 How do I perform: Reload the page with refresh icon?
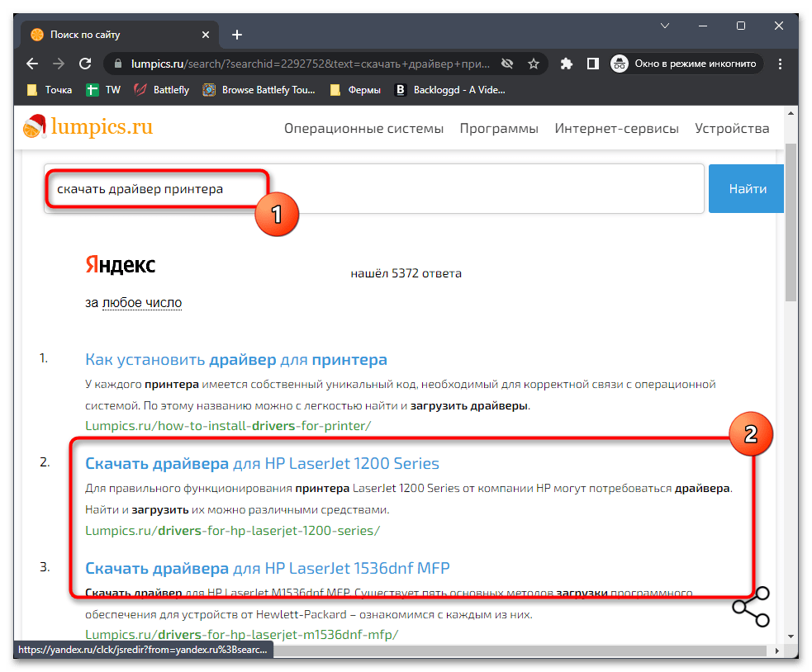click(x=84, y=64)
